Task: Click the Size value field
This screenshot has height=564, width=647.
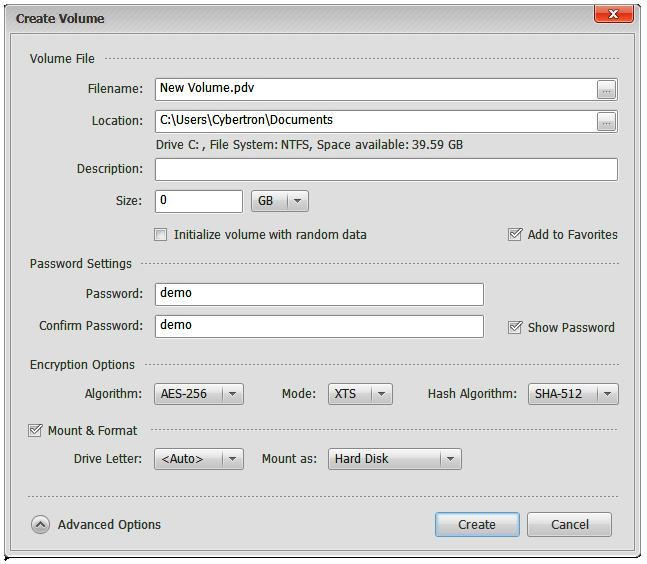Action: click(199, 201)
